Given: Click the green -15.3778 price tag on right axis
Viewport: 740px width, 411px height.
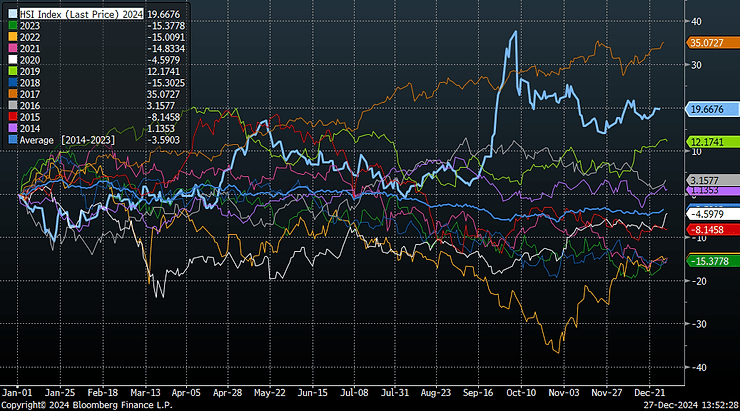Looking at the screenshot, I should (709, 260).
